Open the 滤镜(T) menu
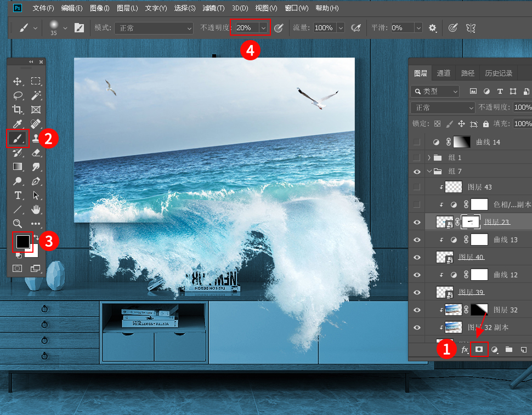Screen dimensions: 532x415 [213, 8]
